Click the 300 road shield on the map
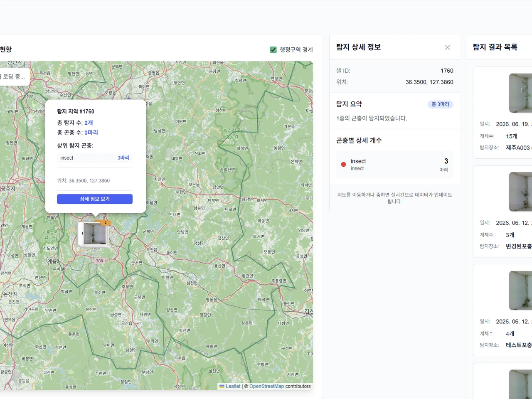Viewport: 532px width, 399px height. click(x=99, y=261)
